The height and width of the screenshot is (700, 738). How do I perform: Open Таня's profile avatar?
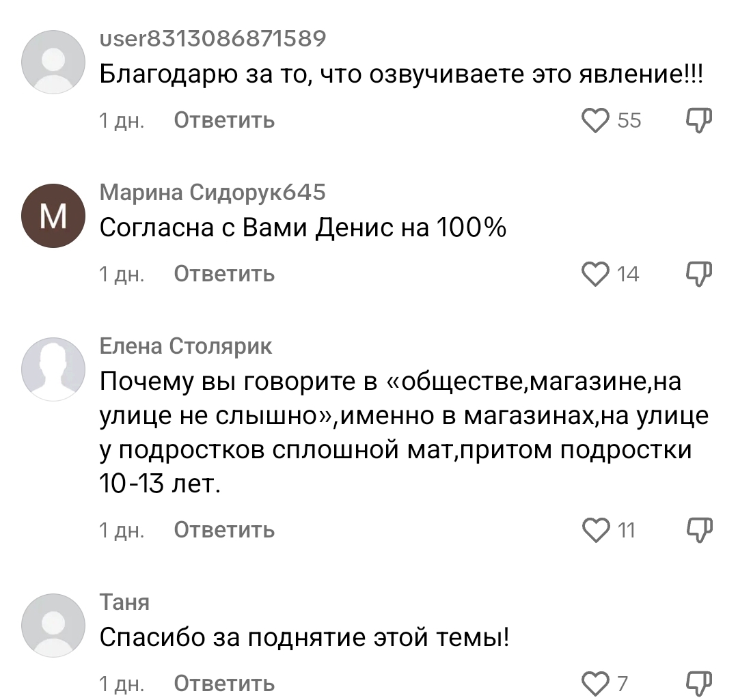coord(53,626)
